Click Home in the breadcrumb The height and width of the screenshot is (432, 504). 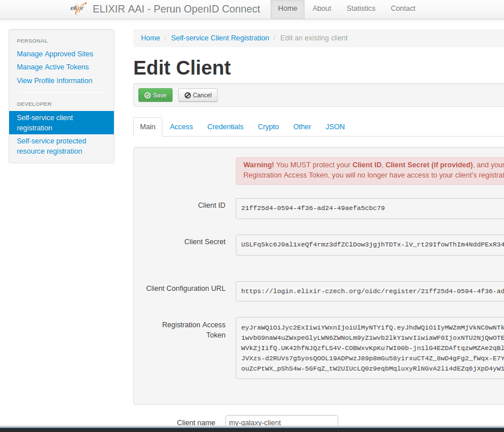click(x=150, y=38)
